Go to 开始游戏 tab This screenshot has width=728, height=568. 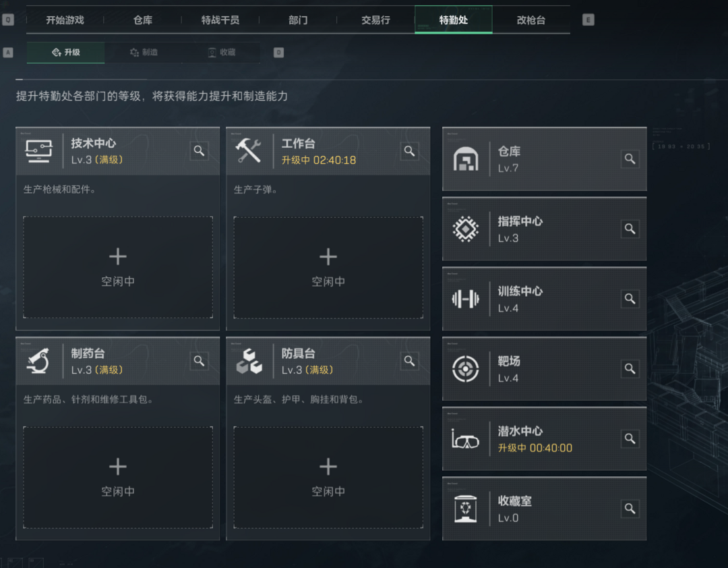click(65, 20)
